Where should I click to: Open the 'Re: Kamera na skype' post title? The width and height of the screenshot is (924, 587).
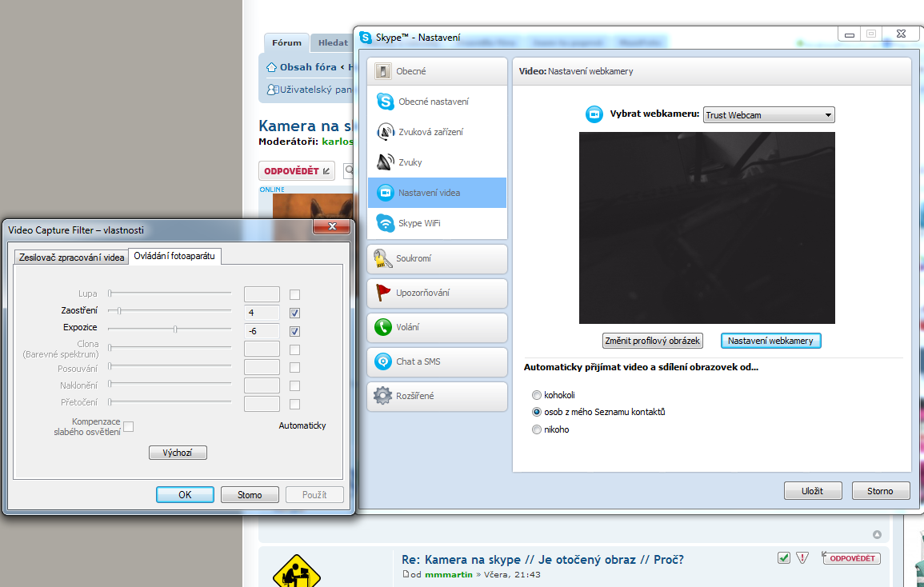[542, 559]
